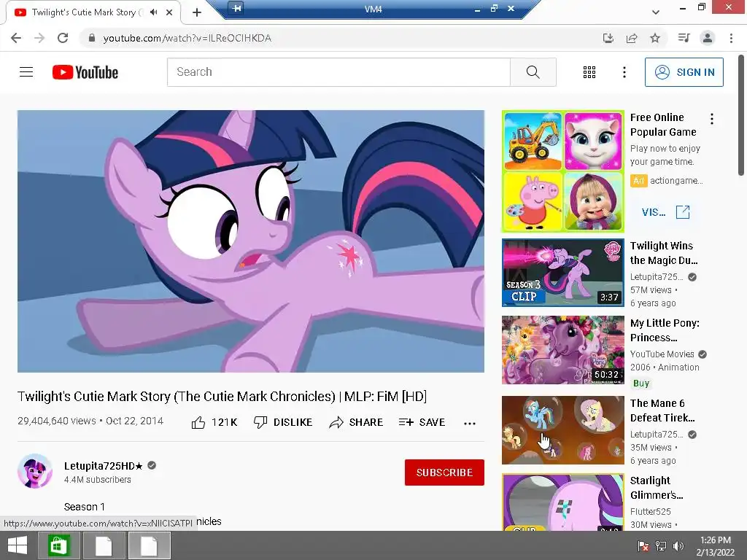Image resolution: width=747 pixels, height=560 pixels.
Task: Click Twilight Wins the Magic Duel title
Action: point(664,253)
